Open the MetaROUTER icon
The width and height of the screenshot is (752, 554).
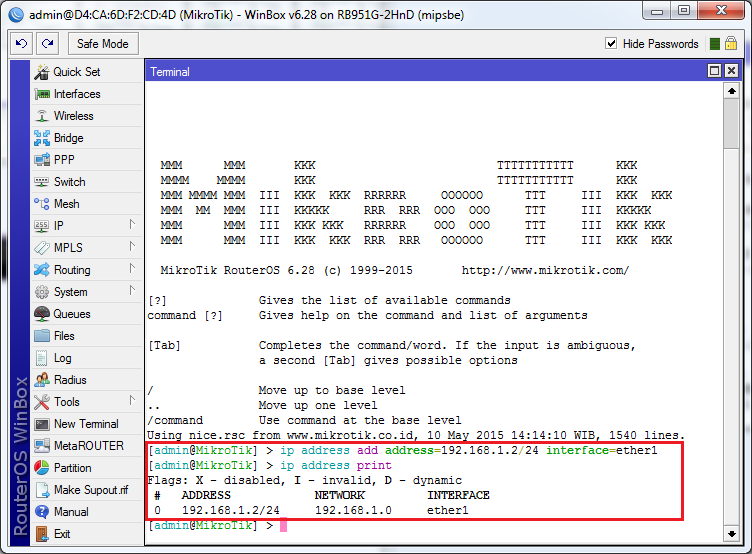point(42,446)
